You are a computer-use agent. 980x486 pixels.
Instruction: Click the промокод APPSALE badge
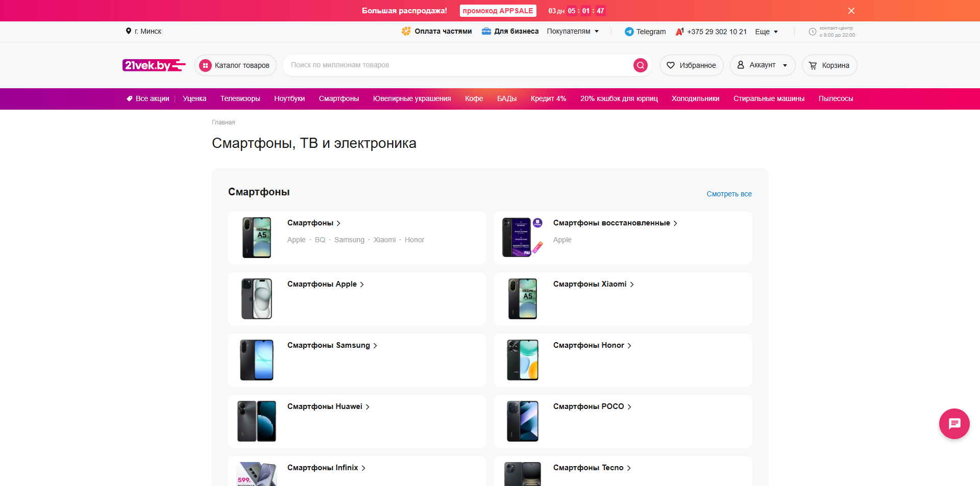498,11
